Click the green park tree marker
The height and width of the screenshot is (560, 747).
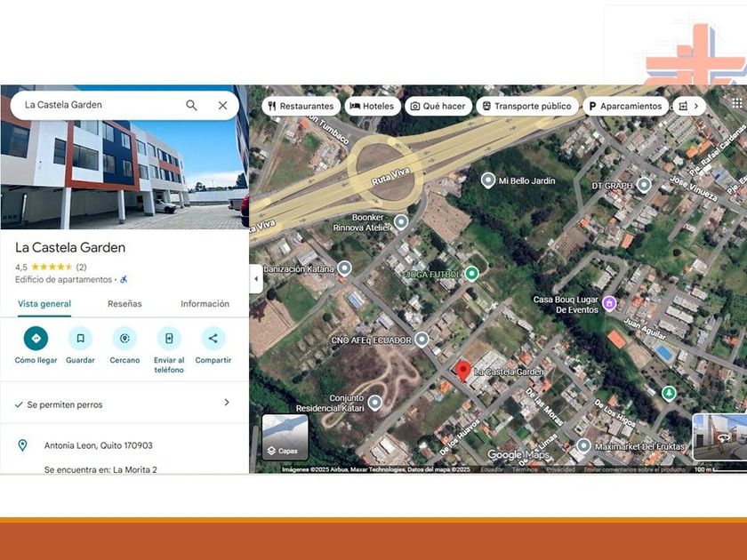point(669,393)
